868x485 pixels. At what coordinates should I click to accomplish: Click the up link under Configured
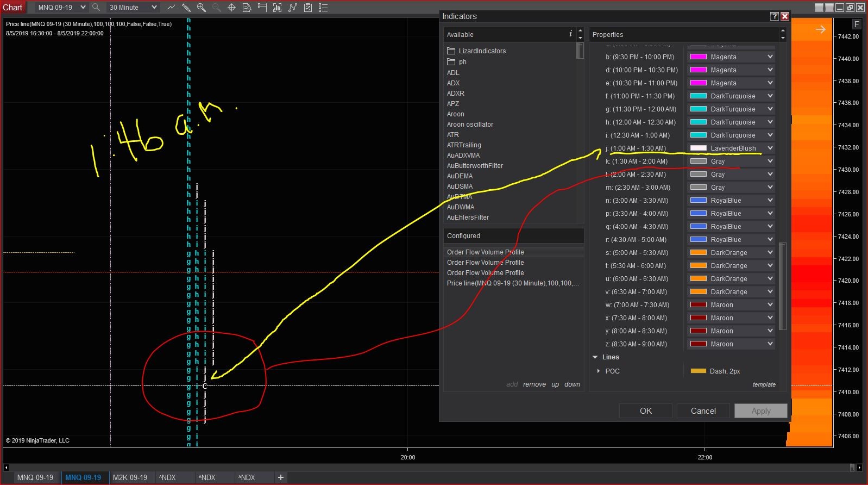click(x=555, y=384)
